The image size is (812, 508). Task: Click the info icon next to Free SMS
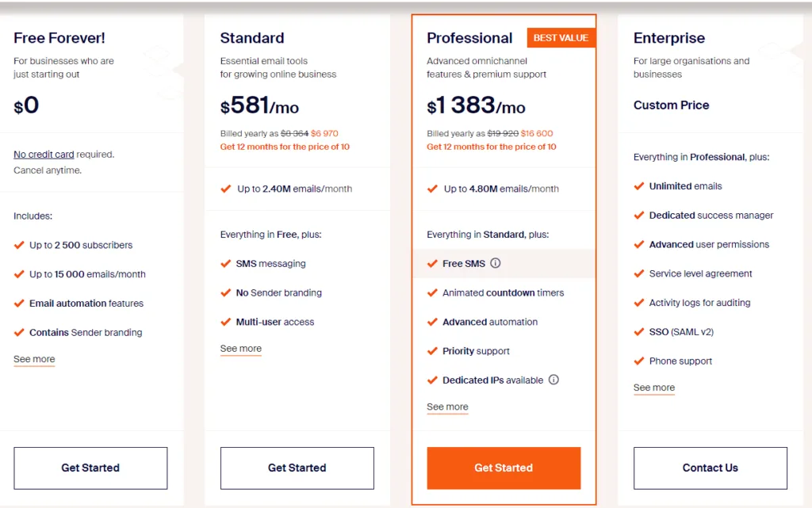[495, 263]
